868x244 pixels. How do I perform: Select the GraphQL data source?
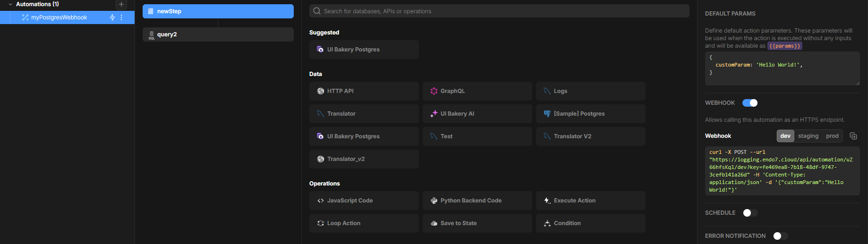(477, 91)
